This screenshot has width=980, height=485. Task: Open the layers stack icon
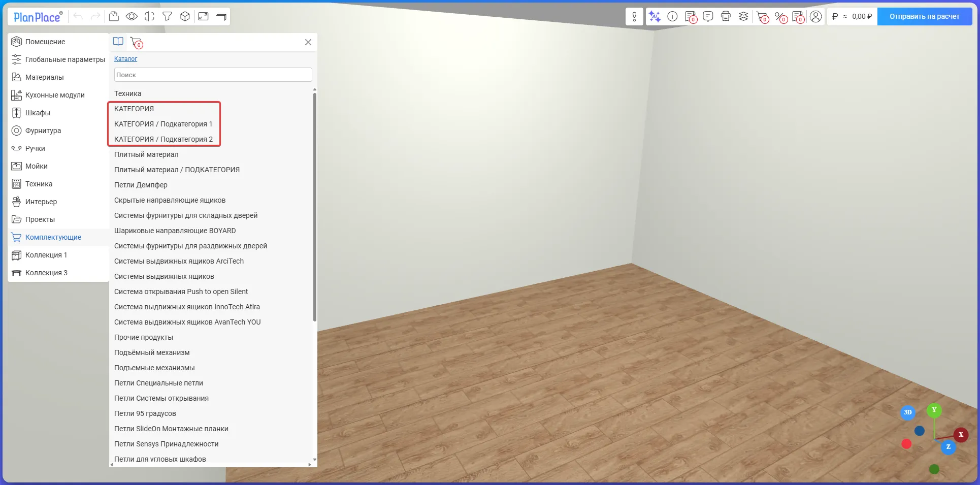tap(743, 17)
